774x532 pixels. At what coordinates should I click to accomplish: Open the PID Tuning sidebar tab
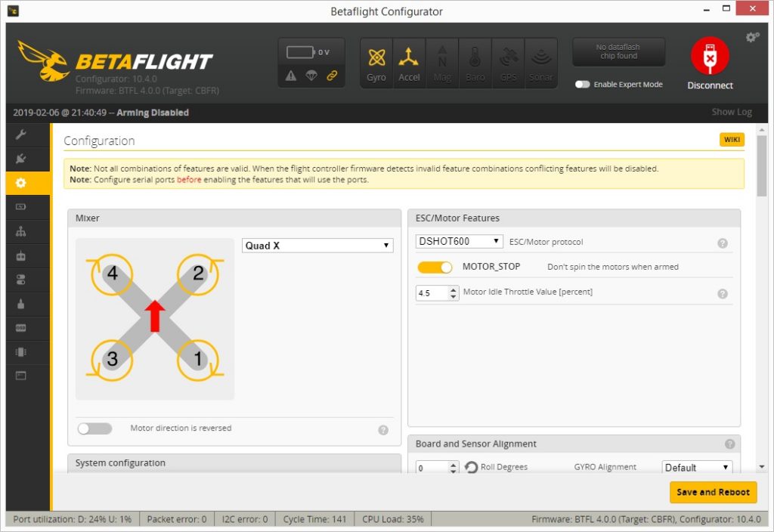pyautogui.click(x=20, y=231)
